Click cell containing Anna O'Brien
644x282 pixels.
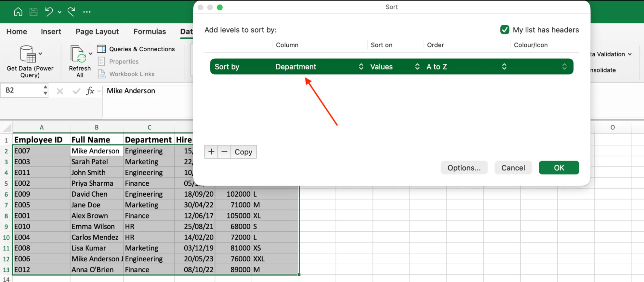click(97, 269)
